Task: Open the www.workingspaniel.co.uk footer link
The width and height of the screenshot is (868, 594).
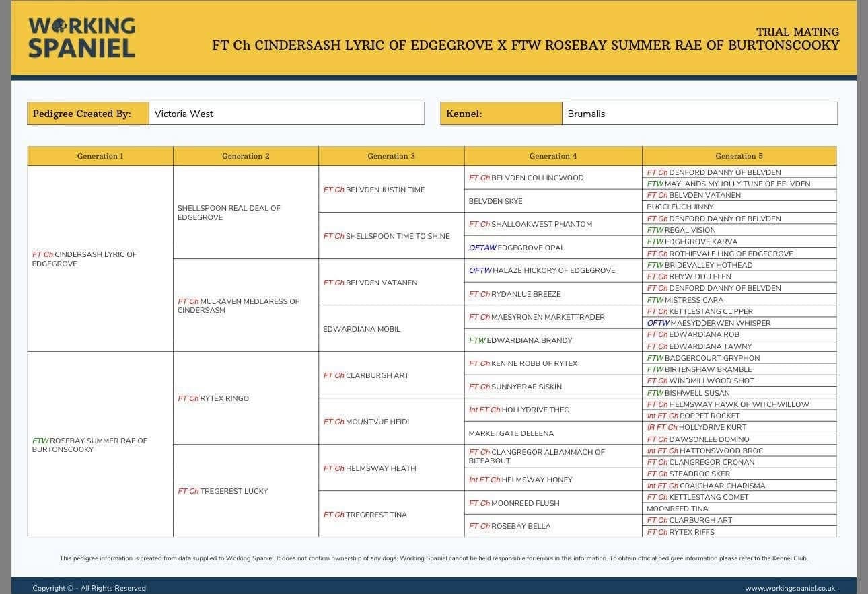Action: (x=789, y=588)
